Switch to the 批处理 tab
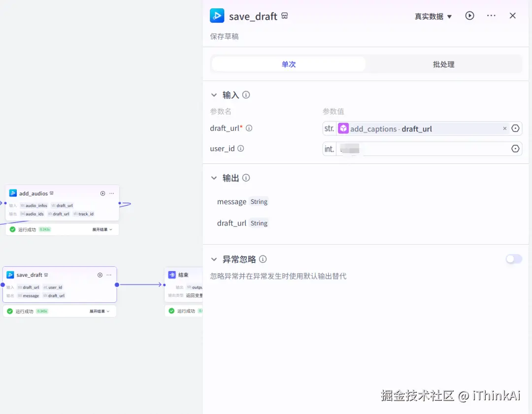The width and height of the screenshot is (532, 414). [x=443, y=64]
